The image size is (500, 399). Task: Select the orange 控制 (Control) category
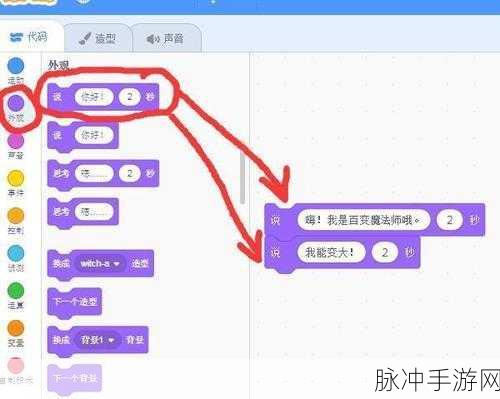tap(16, 221)
